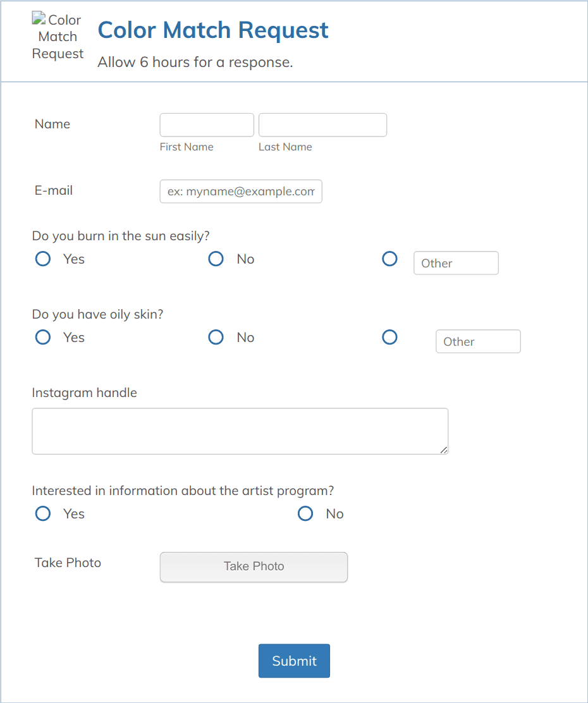The width and height of the screenshot is (588, 703).
Task: Click the First Name input field
Action: tap(206, 125)
